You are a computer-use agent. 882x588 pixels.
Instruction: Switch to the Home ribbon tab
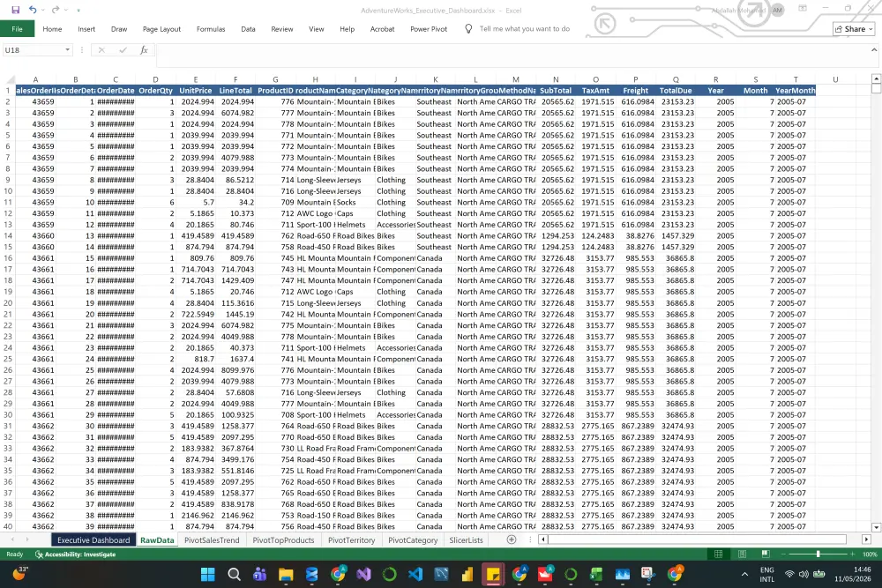pyautogui.click(x=52, y=29)
